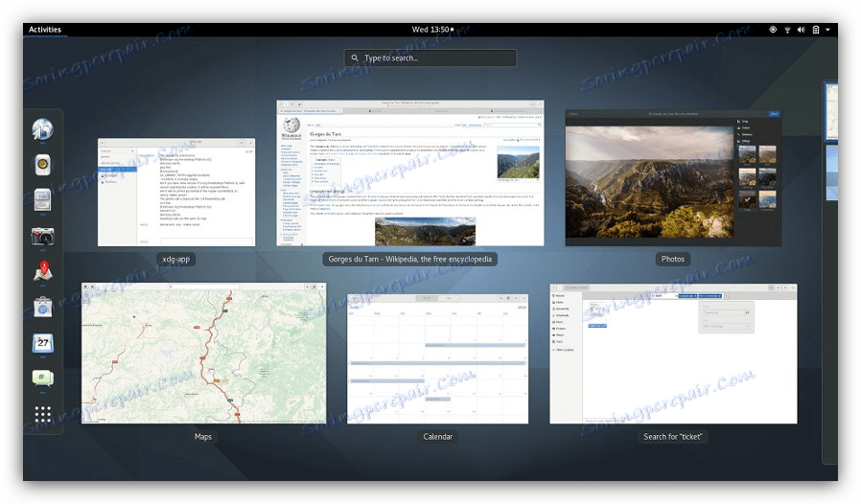Click the "Search for "ticket"" caption

673,437
